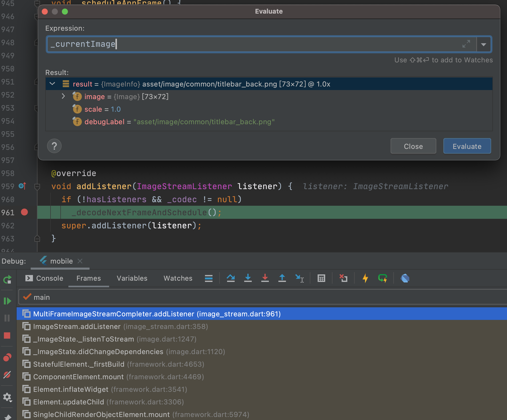This screenshot has height=420, width=507.
Task: Toggle Mute Breakpoints icon
Action: (x=7, y=375)
